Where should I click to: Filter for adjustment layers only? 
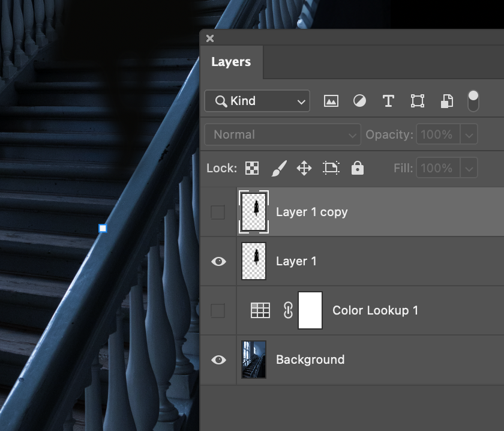359,101
